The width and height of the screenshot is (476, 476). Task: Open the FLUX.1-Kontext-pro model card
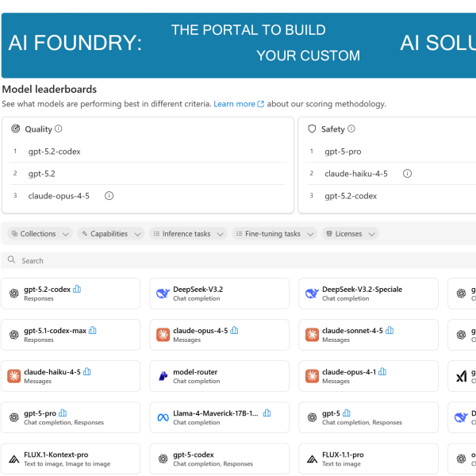pyautogui.click(x=71, y=459)
